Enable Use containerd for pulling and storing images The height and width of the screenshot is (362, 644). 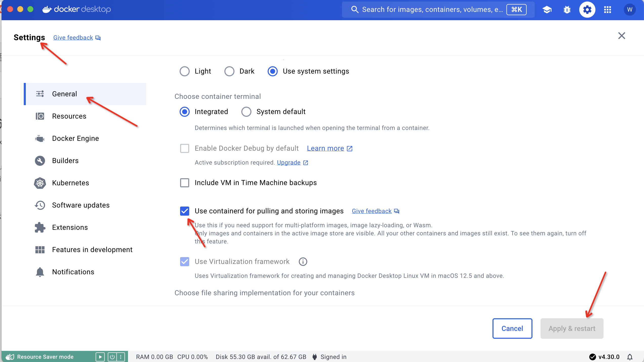pyautogui.click(x=184, y=211)
